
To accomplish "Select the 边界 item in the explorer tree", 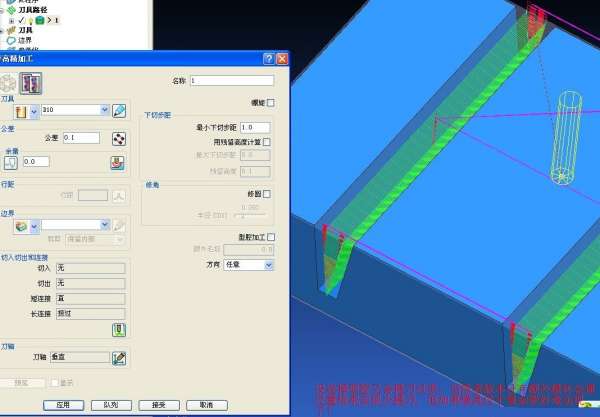I will coord(26,40).
